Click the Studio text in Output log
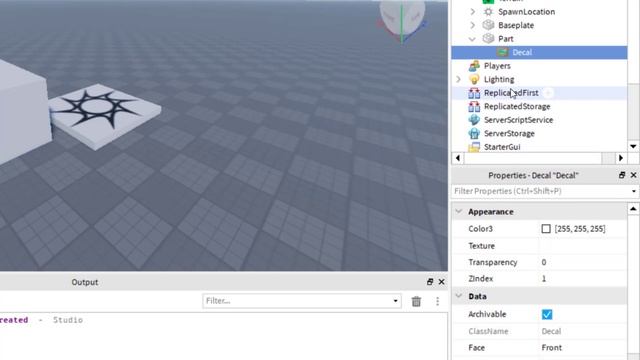The width and height of the screenshot is (640, 360). tap(68, 320)
